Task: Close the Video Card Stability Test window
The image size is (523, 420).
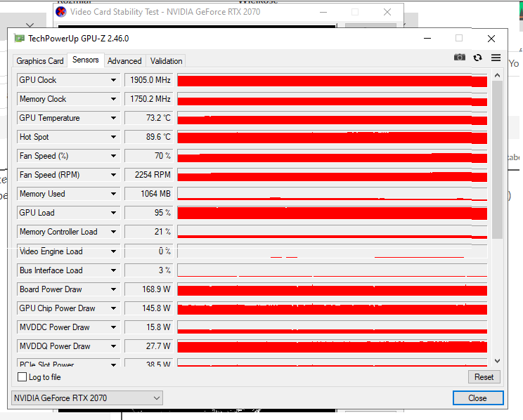Action: pos(387,13)
